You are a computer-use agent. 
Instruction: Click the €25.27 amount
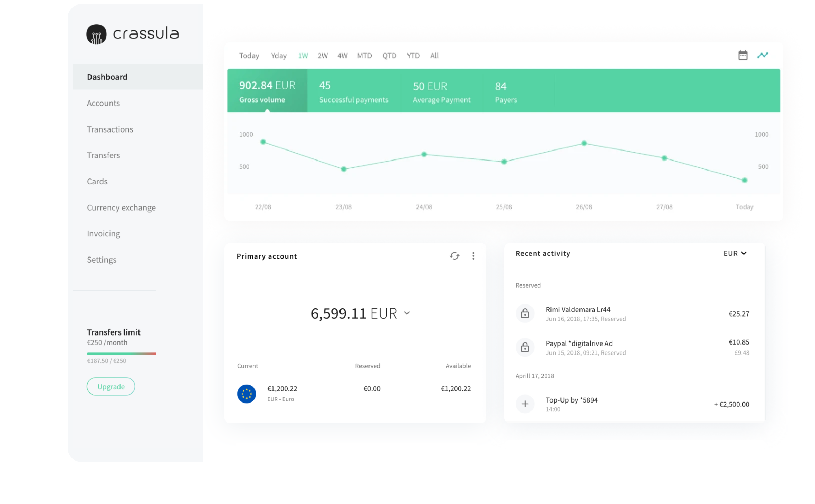739,314
